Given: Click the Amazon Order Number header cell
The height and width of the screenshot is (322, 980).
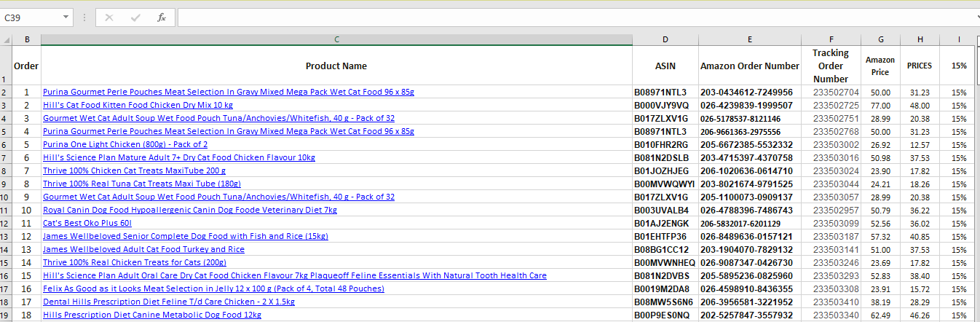Looking at the screenshot, I should pos(750,66).
